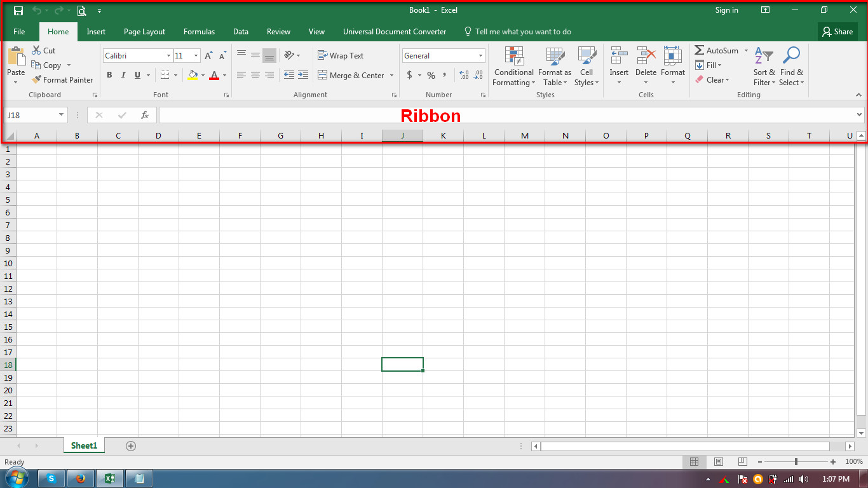The width and height of the screenshot is (868, 488).
Task: Switch to the Formulas tab
Action: pos(199,32)
